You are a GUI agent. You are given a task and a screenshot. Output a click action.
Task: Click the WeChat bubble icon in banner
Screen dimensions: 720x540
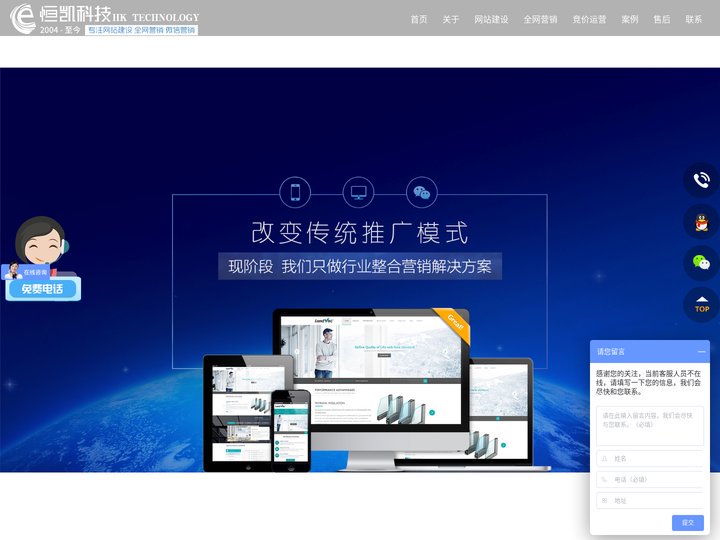[422, 192]
